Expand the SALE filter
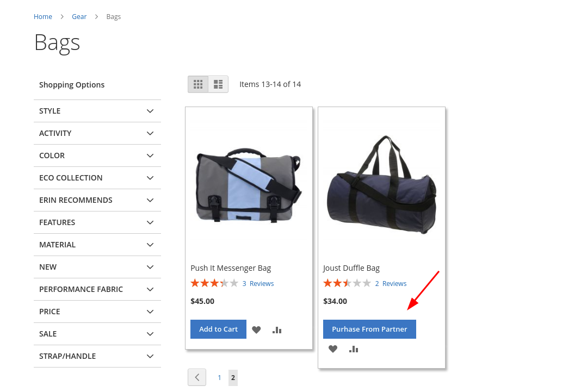587x392 pixels. (97, 334)
